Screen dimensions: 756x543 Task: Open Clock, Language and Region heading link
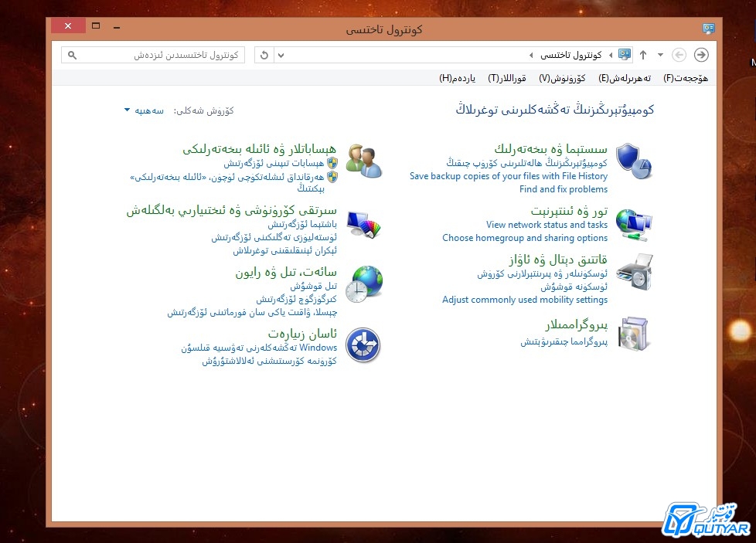click(x=286, y=273)
